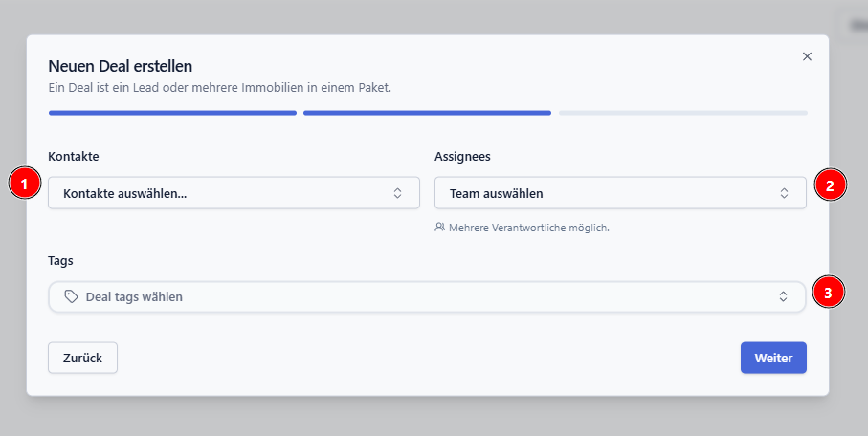868x436 pixels.
Task: Select the third unfilled progress step bar
Action: coord(682,113)
